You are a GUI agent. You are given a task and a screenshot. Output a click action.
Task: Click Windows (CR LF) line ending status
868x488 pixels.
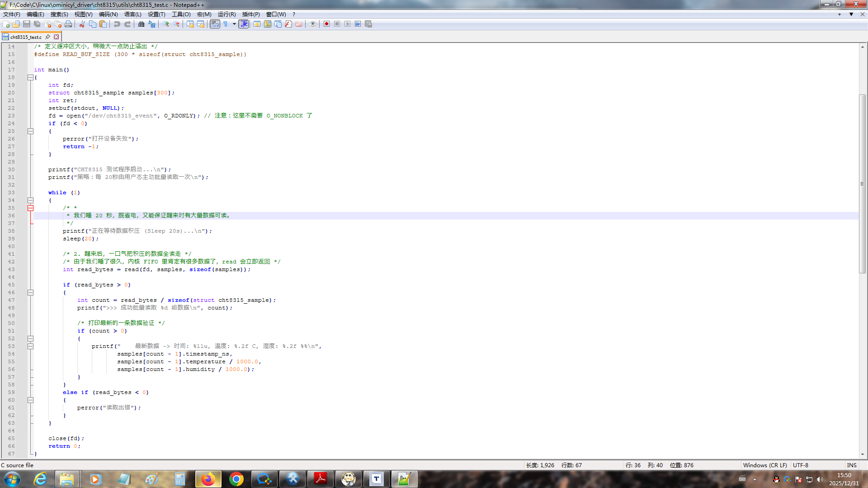pyautogui.click(x=764, y=465)
